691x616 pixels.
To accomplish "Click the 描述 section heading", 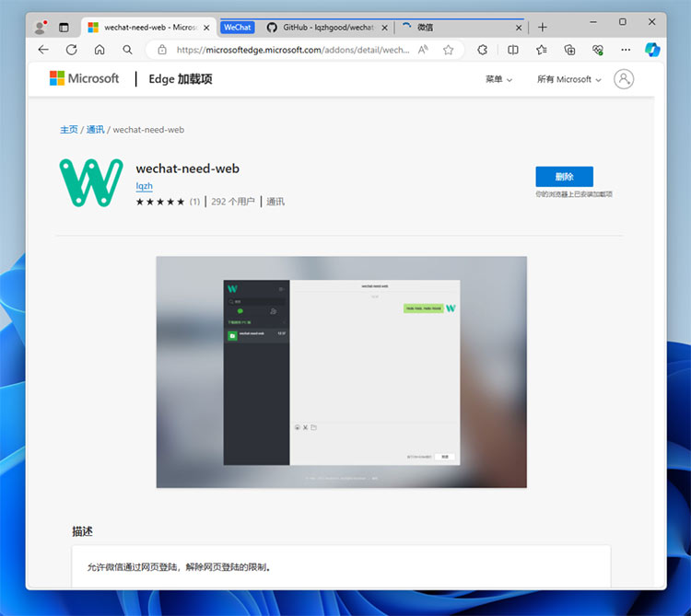I will click(x=82, y=531).
